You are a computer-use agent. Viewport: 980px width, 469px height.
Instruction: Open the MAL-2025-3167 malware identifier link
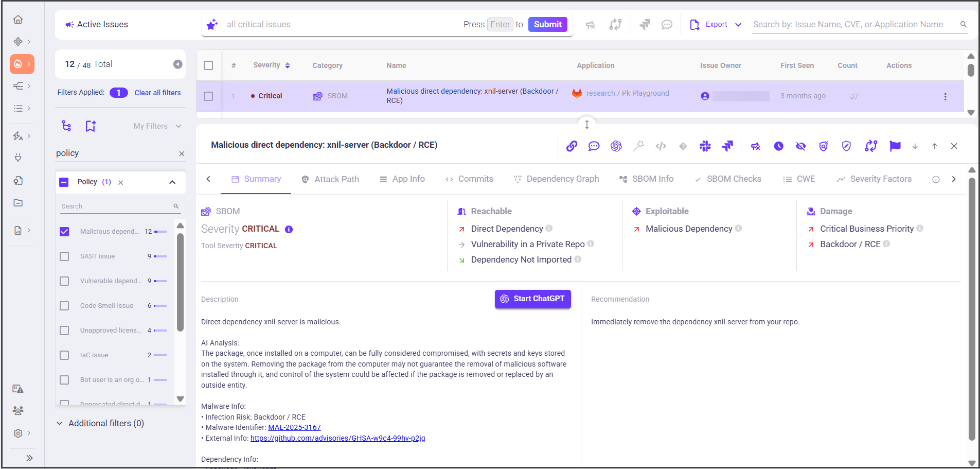[294, 427]
